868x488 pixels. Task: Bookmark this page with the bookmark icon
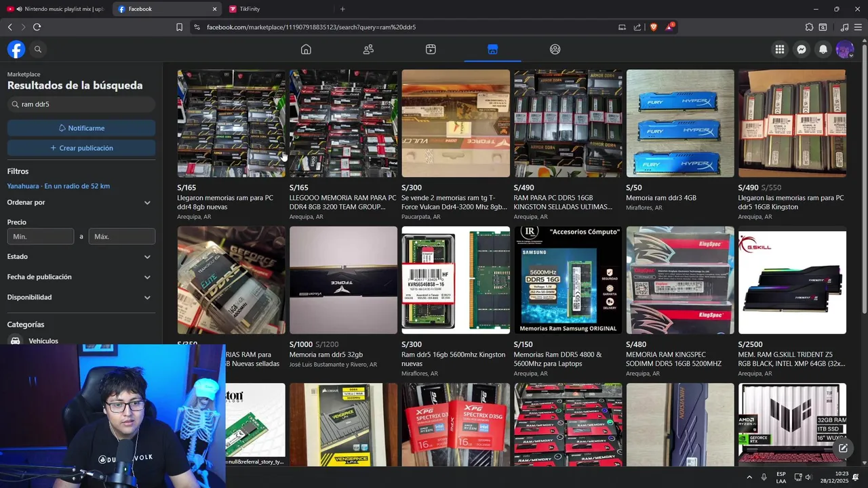click(x=179, y=27)
